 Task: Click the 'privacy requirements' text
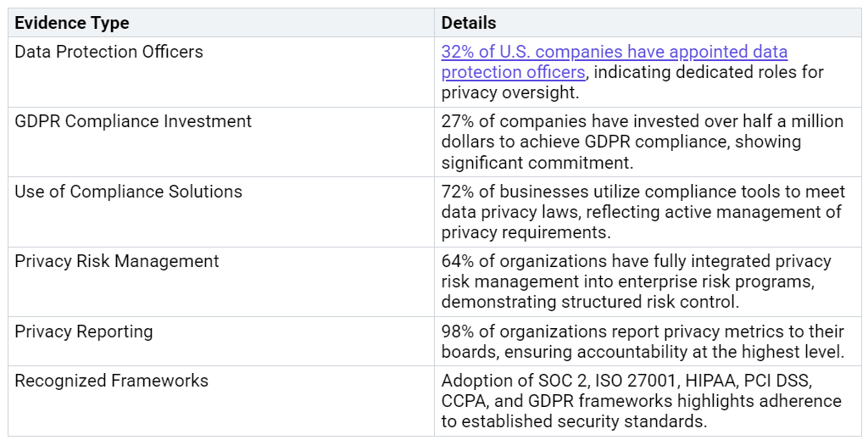click(x=526, y=233)
